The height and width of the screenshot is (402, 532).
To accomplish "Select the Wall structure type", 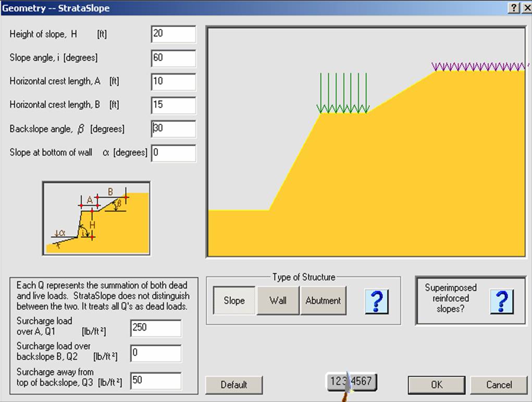I will (278, 301).
